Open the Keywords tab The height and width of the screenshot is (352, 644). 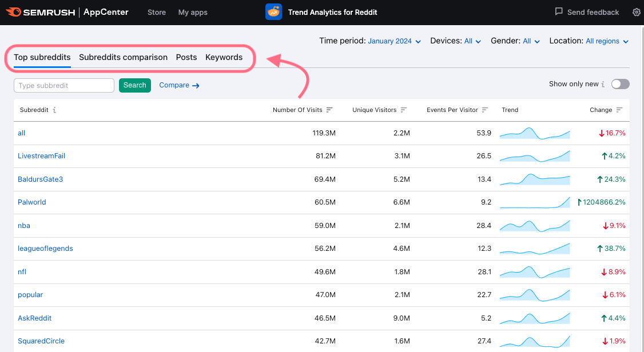224,58
